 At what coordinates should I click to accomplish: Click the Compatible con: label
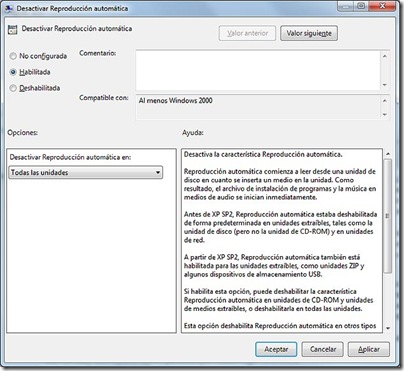(104, 98)
